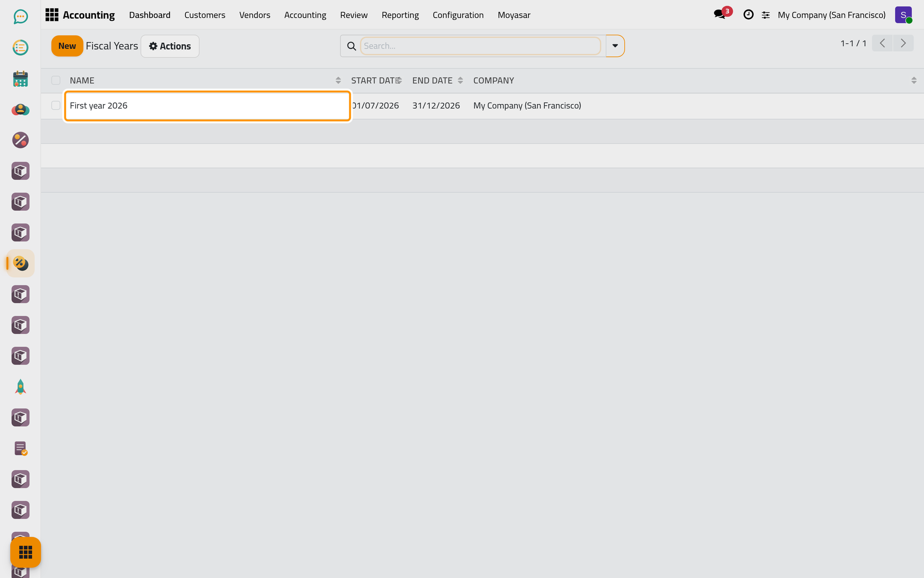Click the Company column header

coord(494,80)
